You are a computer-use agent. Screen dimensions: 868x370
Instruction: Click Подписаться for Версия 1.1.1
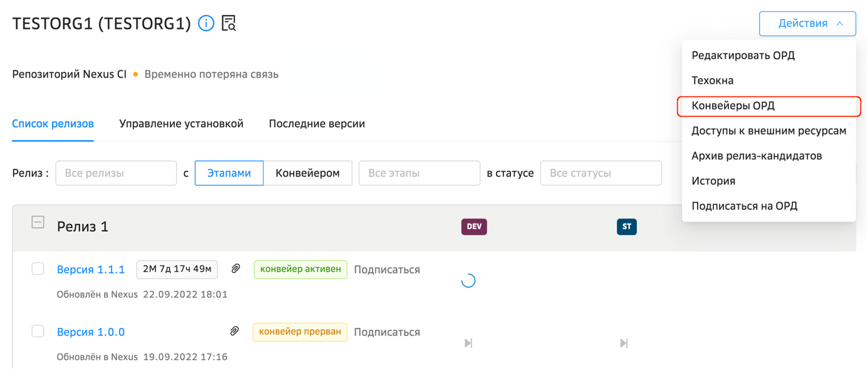point(387,270)
